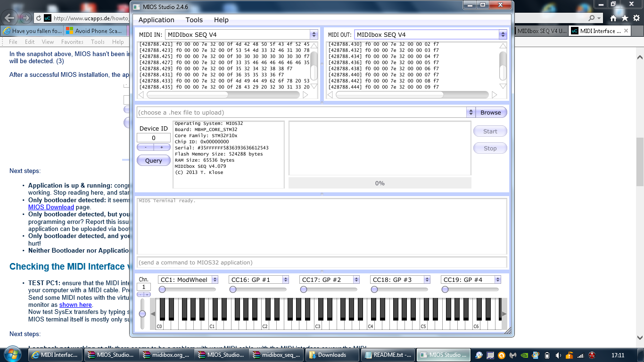
Task: Click the volume speaker tray icon
Action: [x=558, y=355]
